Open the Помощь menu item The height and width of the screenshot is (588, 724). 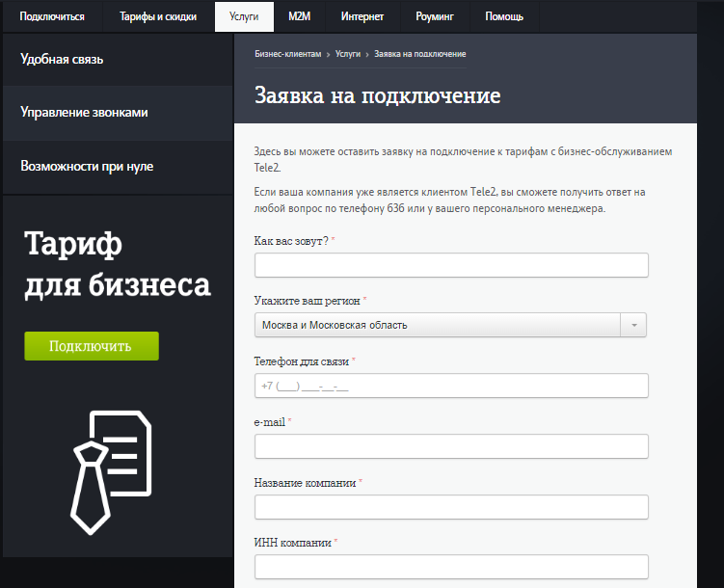[504, 16]
